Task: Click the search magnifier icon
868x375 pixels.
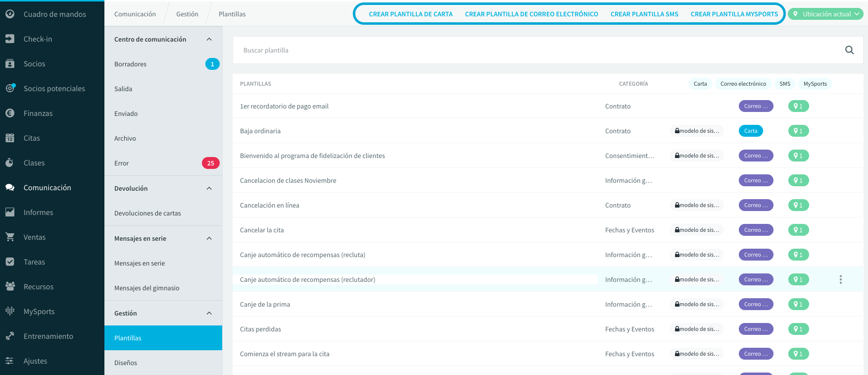Action: click(850, 50)
